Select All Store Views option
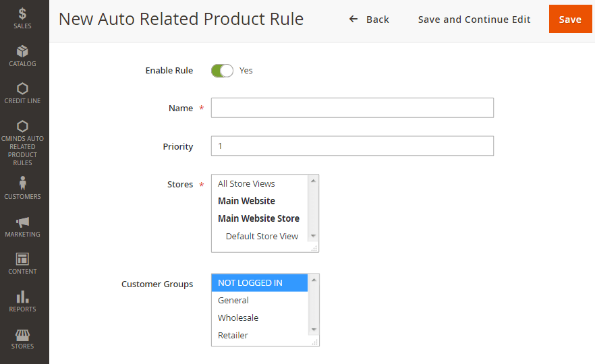 coord(246,183)
